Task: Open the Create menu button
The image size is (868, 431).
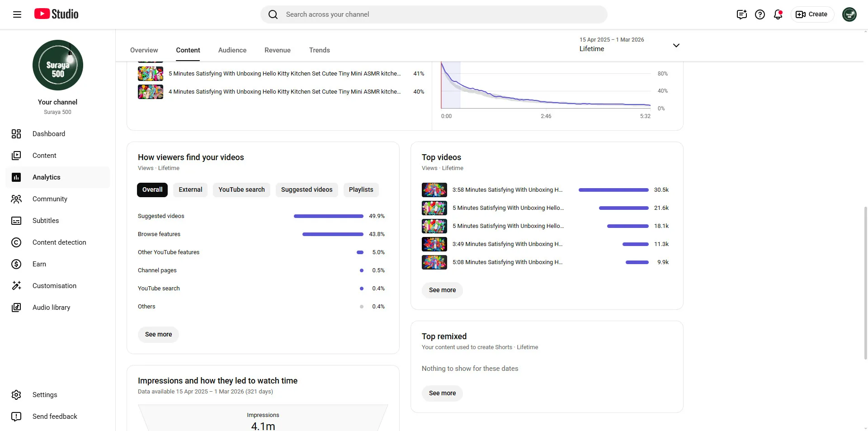Action: point(812,14)
